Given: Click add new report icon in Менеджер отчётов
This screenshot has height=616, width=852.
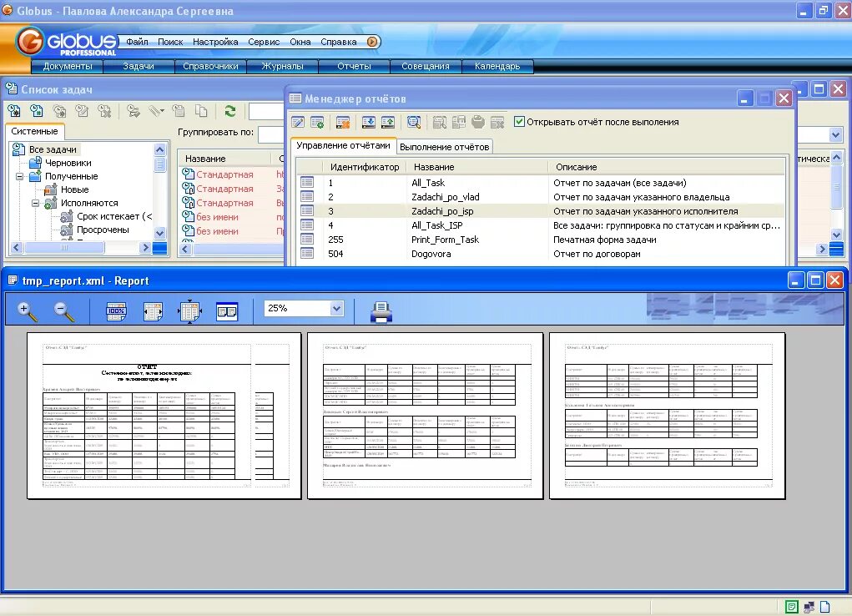Looking at the screenshot, I should pyautogui.click(x=317, y=123).
